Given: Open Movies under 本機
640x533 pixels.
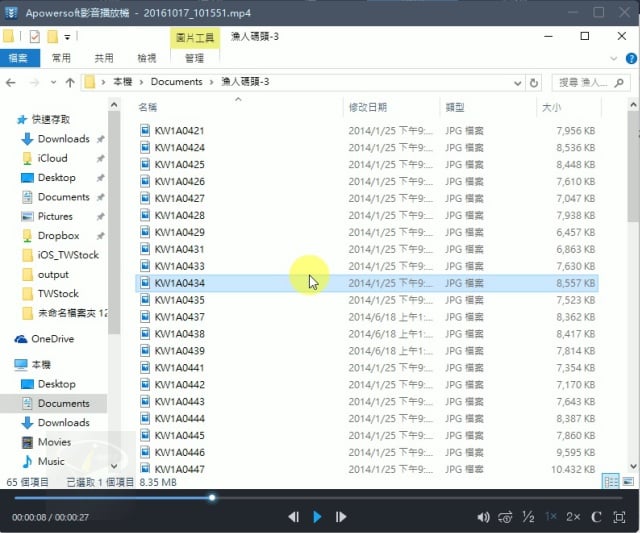Looking at the screenshot, I should coord(54,442).
